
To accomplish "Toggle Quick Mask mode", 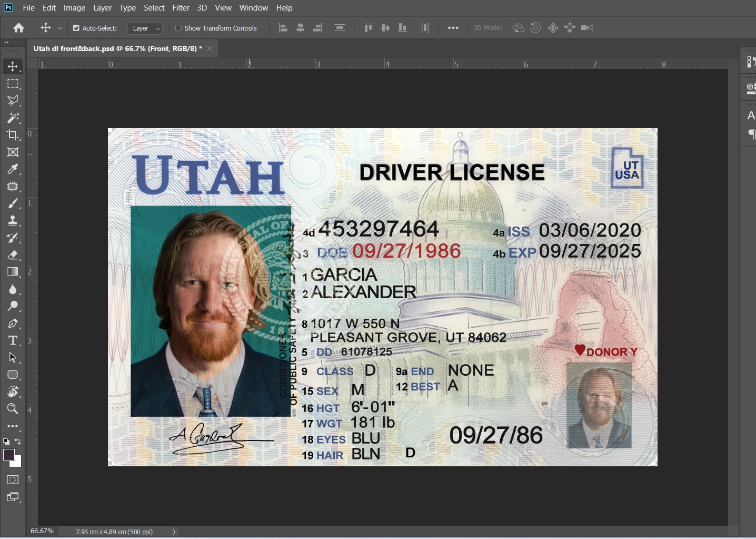I will point(13,480).
